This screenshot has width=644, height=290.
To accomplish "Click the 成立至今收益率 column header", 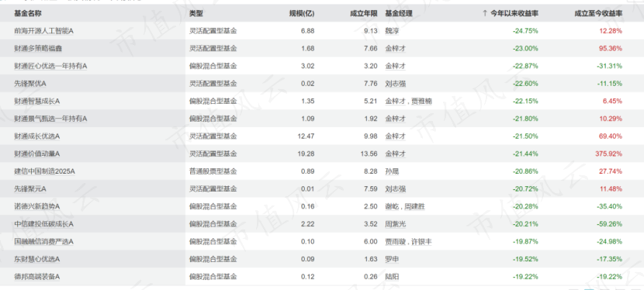I will click(x=598, y=13).
